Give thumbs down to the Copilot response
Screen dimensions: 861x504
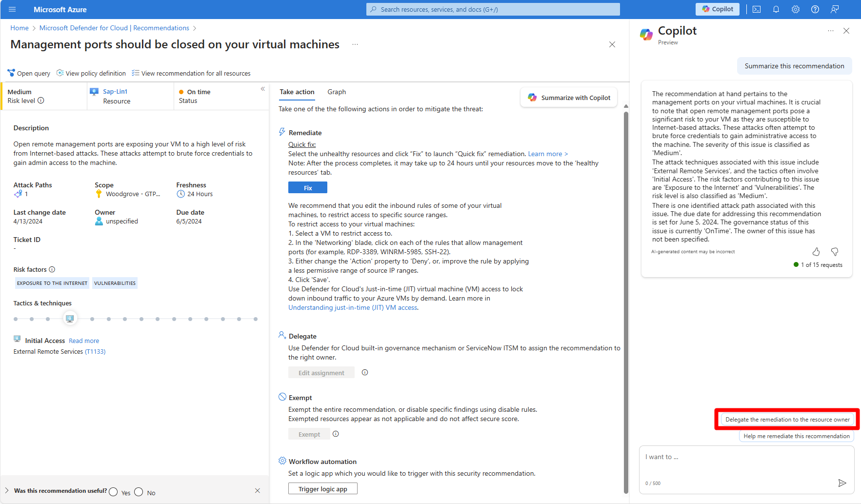click(835, 252)
